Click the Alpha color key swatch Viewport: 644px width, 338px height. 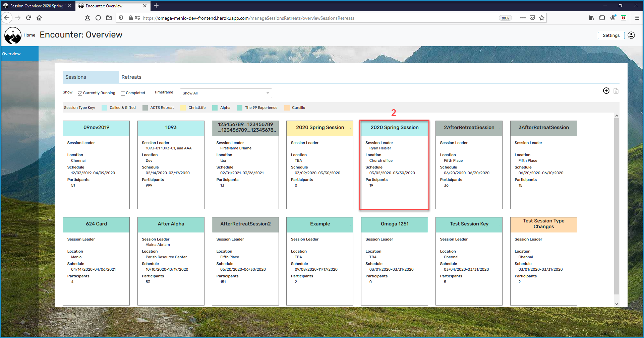[x=215, y=108]
